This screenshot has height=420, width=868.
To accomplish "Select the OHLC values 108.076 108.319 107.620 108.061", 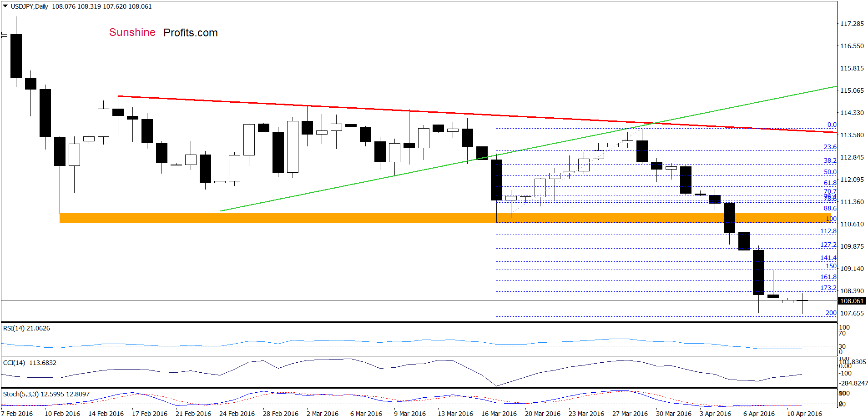I will 102,6.
